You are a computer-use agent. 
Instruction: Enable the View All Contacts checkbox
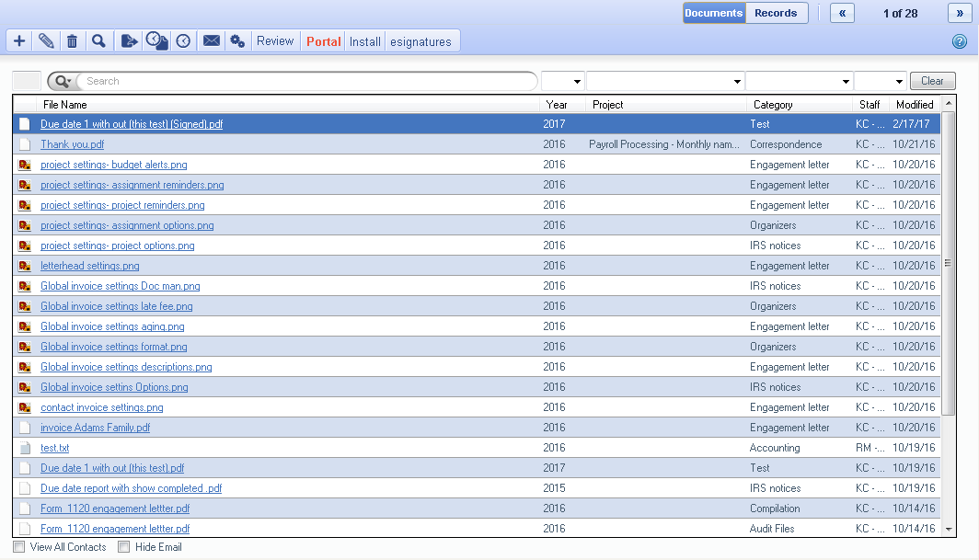[x=19, y=547]
